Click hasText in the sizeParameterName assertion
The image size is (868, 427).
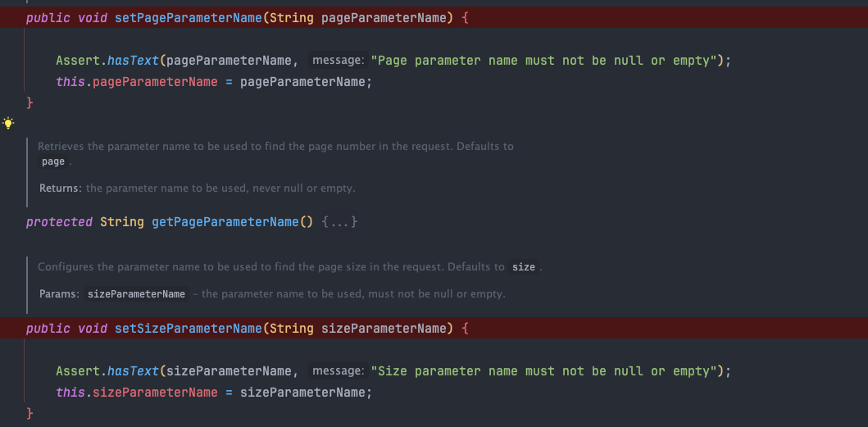(x=133, y=370)
